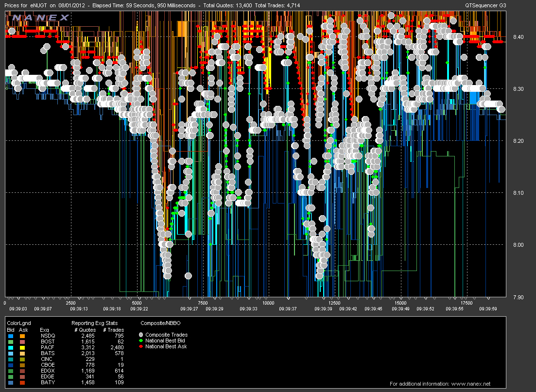The image size is (536, 392).
Task: Choose the EDGE ask color swatch
Action: [x=22, y=376]
